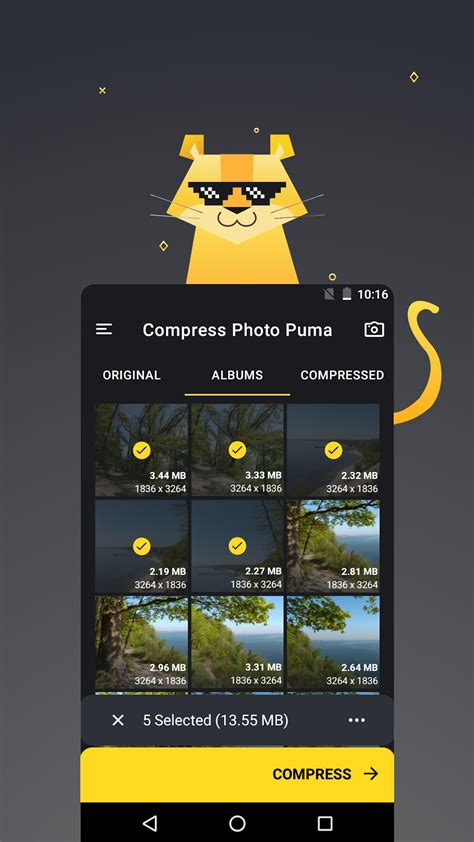The width and height of the screenshot is (474, 842).
Task: Select the 2.81 MB photo thumbnail
Action: [x=333, y=546]
